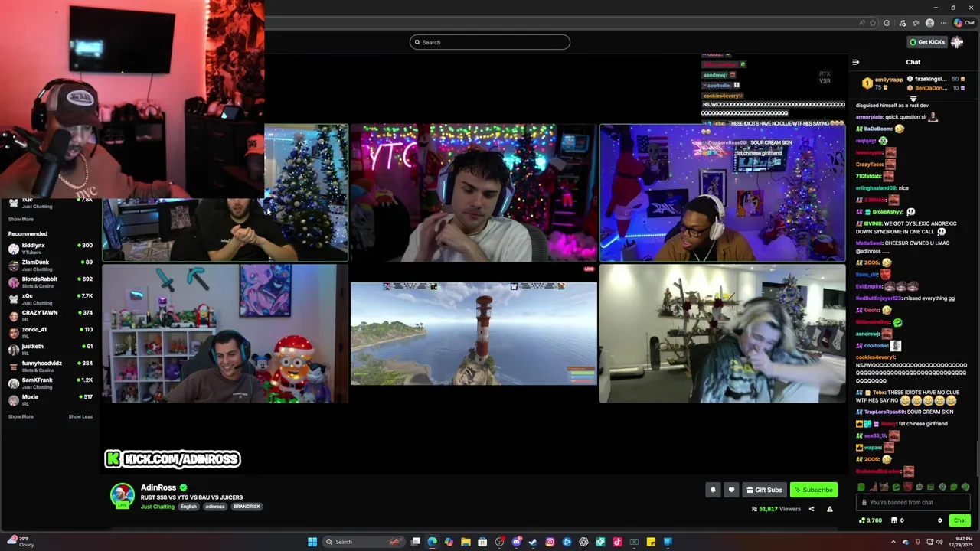Click the banned chat input field
Viewport: 980px width, 551px height.
click(913, 503)
